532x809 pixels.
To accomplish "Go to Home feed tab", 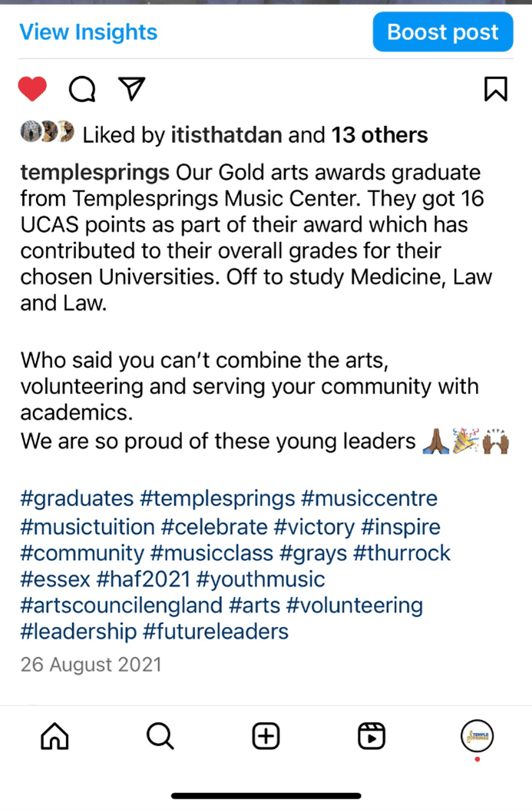I will [x=54, y=738].
